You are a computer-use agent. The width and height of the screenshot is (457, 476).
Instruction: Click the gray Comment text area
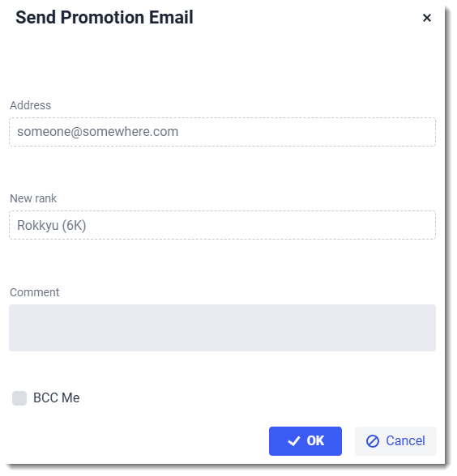tap(222, 328)
